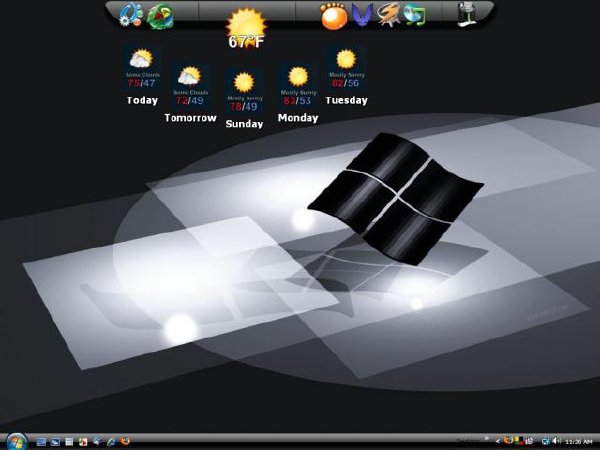Open the network tray icon

545,441
